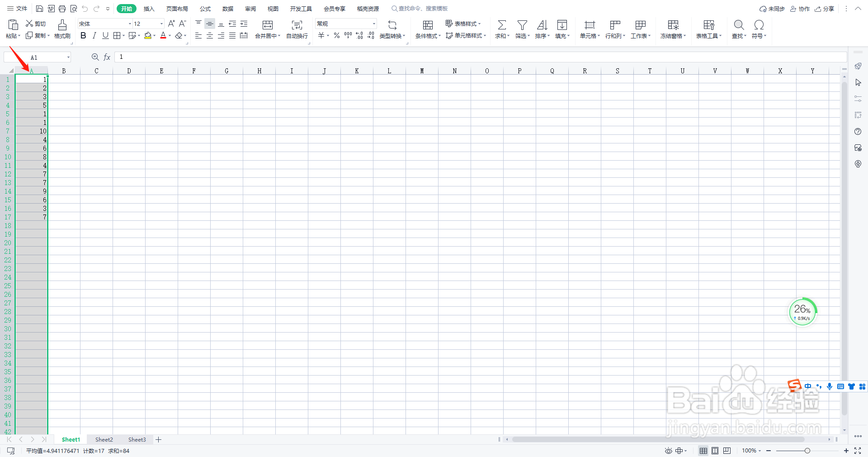Open the Formulas tab
Image resolution: width=868 pixels, height=457 pixels.
(205, 9)
